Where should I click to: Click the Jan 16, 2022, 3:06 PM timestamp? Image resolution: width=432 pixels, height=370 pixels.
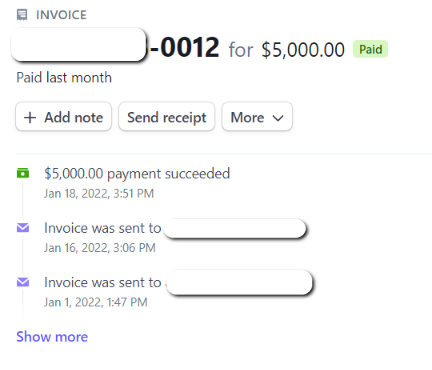tap(100, 248)
